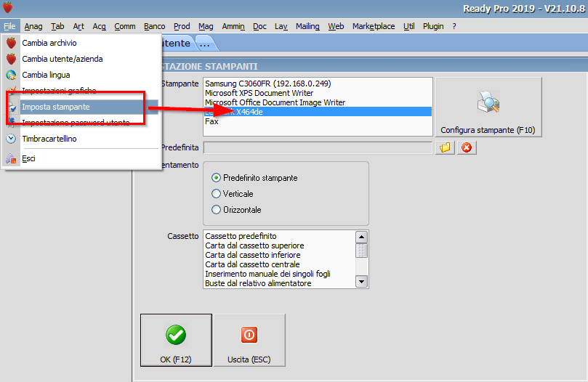Open the Prod menu
Screen dimensions: 588x382
coord(182,26)
